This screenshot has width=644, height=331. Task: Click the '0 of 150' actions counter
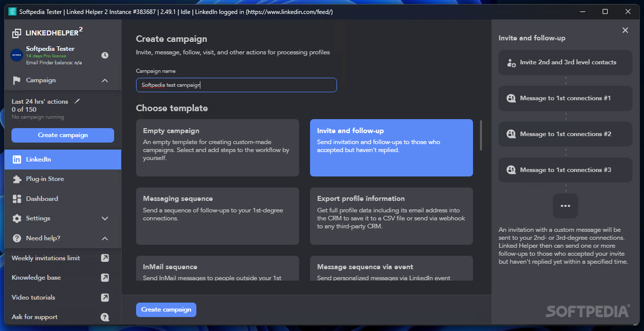point(24,109)
